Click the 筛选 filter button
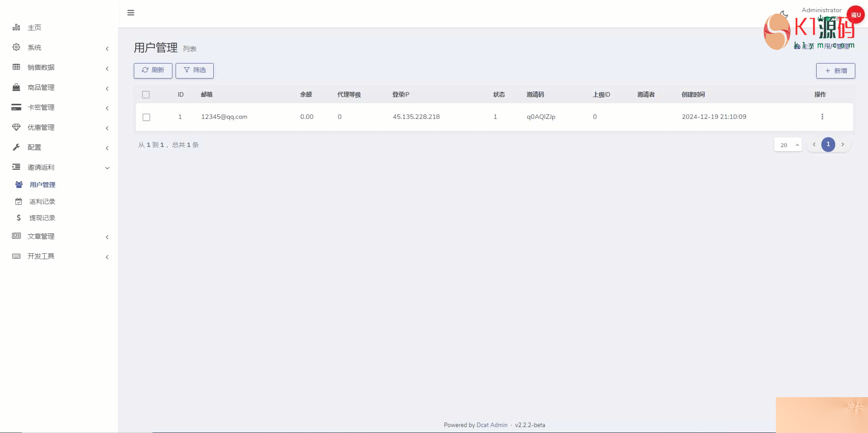868x433 pixels. pyautogui.click(x=195, y=70)
